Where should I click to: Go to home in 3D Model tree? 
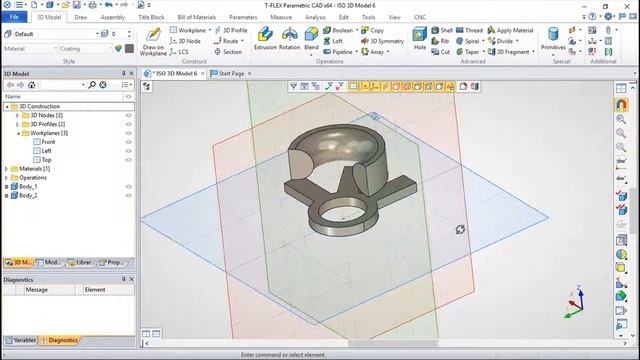point(31,84)
